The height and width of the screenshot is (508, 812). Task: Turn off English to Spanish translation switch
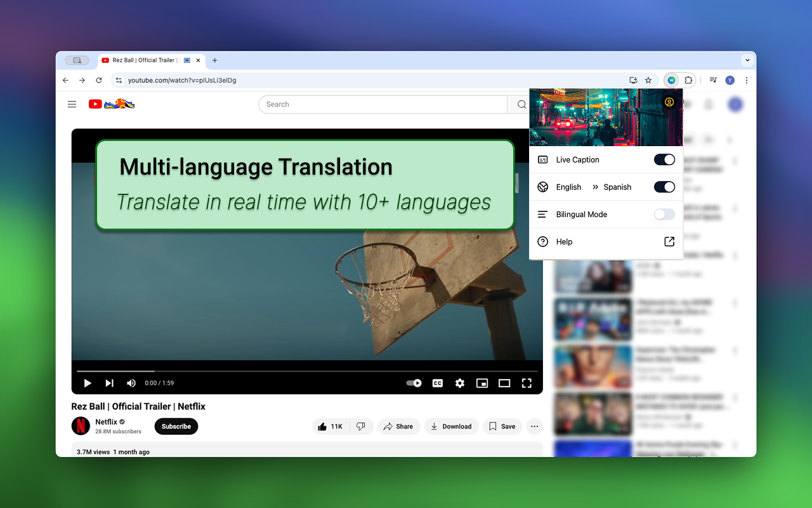[664, 187]
